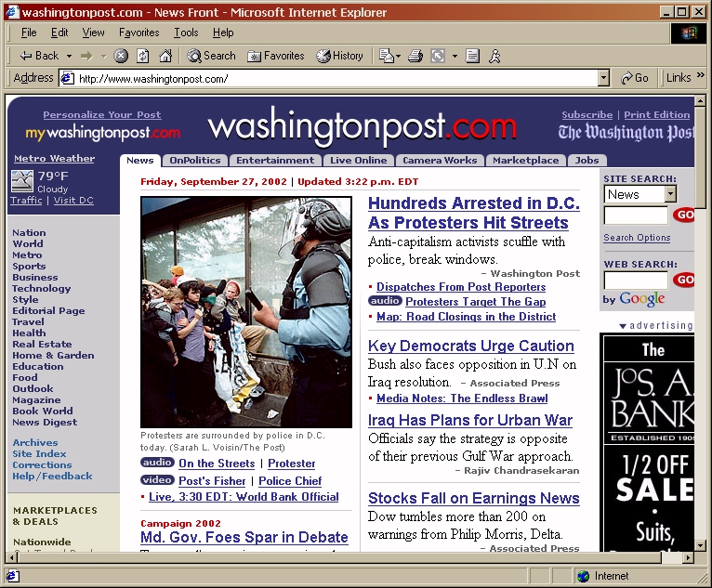The width and height of the screenshot is (712, 588).
Task: Click the Print toolbar icon
Action: (x=415, y=56)
